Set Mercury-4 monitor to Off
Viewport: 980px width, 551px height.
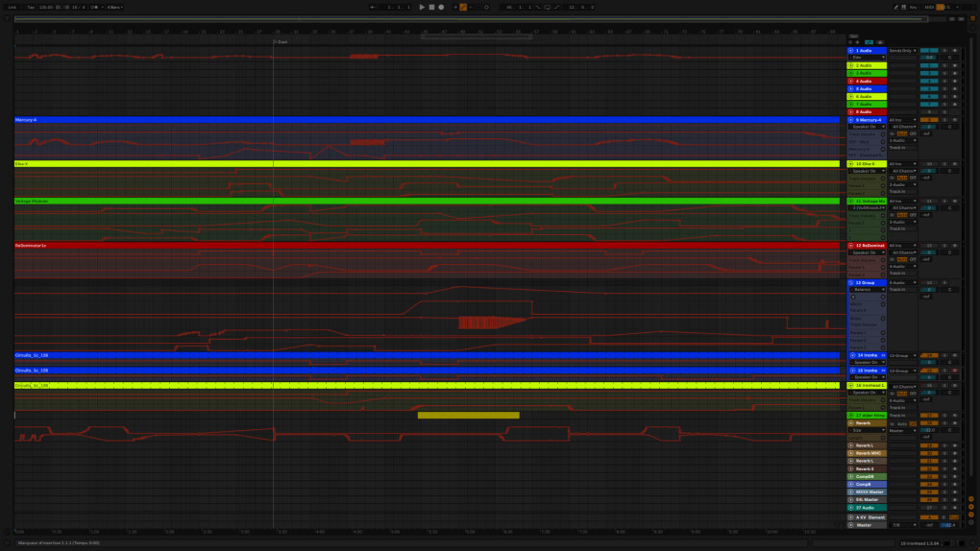pos(913,133)
